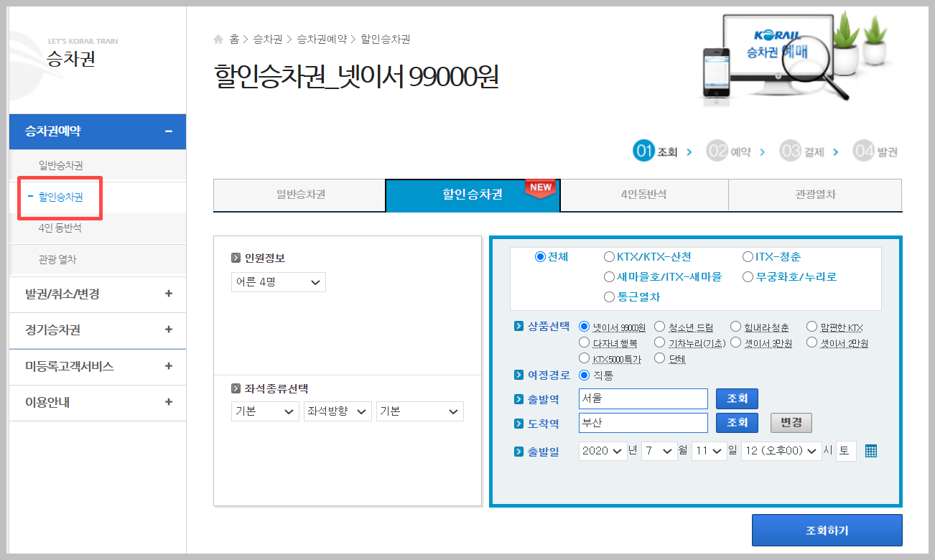935x560 pixels.
Task: Select the 무궁화호/누리로 radio button
Action: [x=748, y=276]
